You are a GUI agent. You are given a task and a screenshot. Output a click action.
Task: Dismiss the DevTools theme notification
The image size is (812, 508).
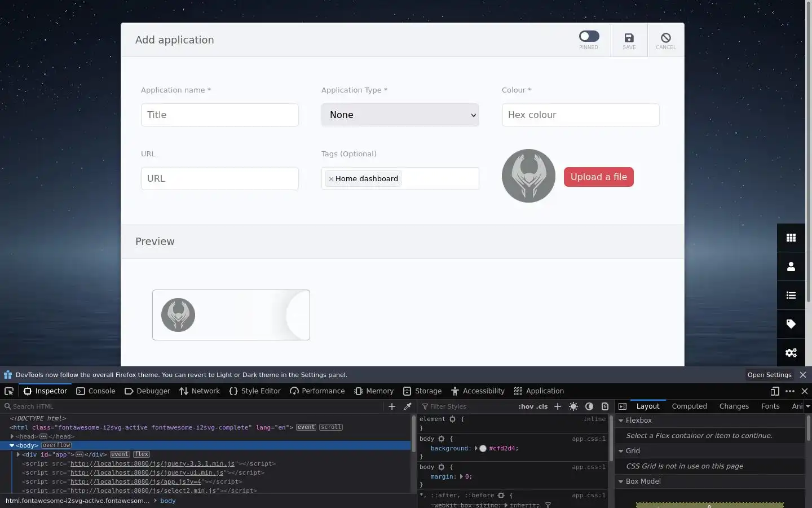(803, 375)
